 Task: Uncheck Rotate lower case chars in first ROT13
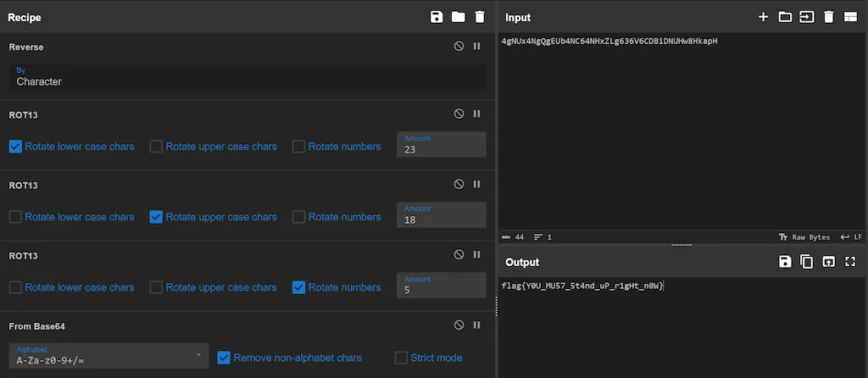(15, 147)
